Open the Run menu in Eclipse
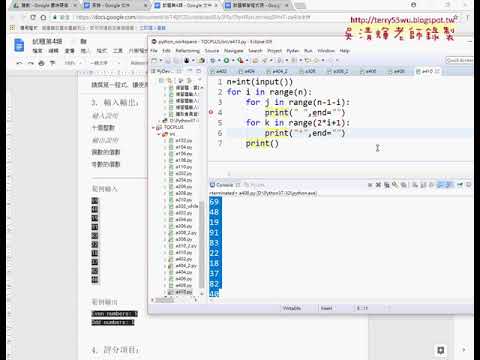480x360 pixels. point(308,51)
